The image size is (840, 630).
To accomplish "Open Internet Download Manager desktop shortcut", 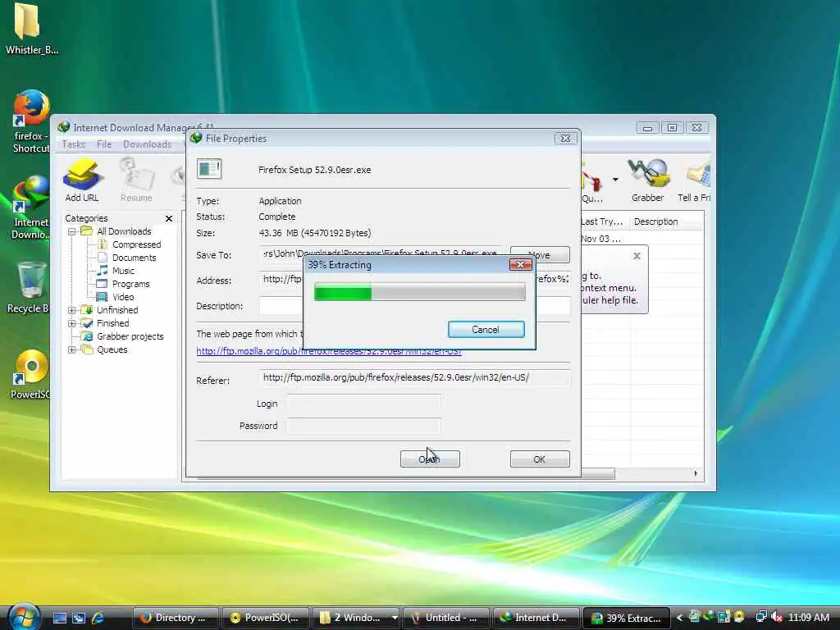I will 30,208.
